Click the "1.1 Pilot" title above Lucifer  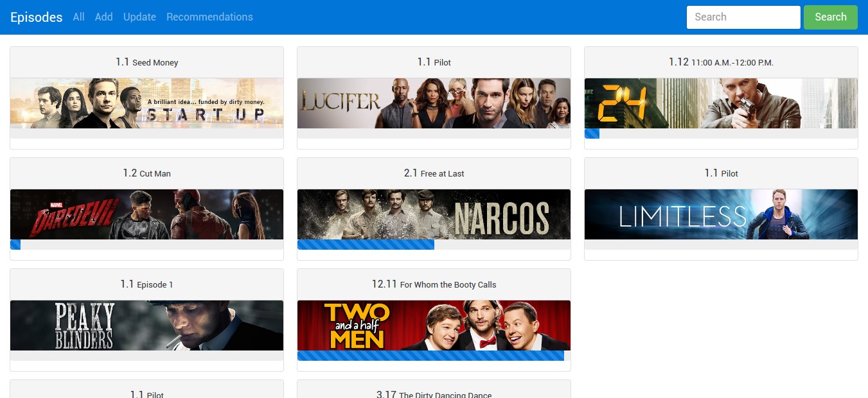pos(434,62)
